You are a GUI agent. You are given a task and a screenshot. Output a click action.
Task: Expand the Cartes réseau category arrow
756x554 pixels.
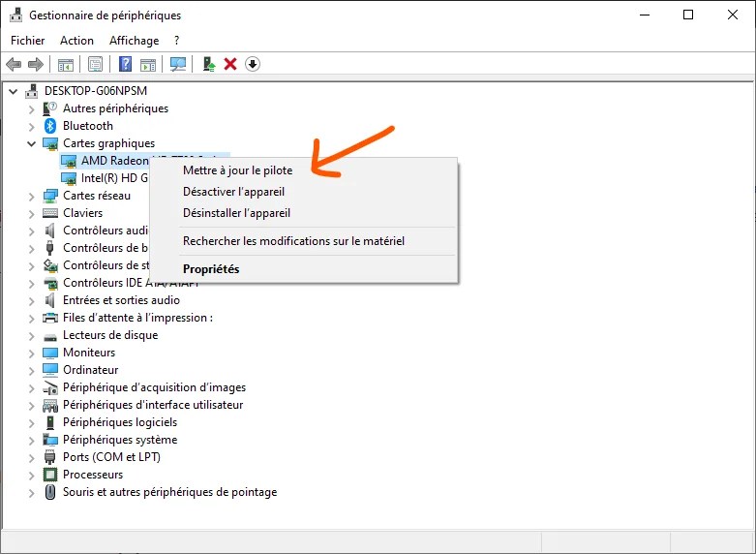pyautogui.click(x=31, y=197)
